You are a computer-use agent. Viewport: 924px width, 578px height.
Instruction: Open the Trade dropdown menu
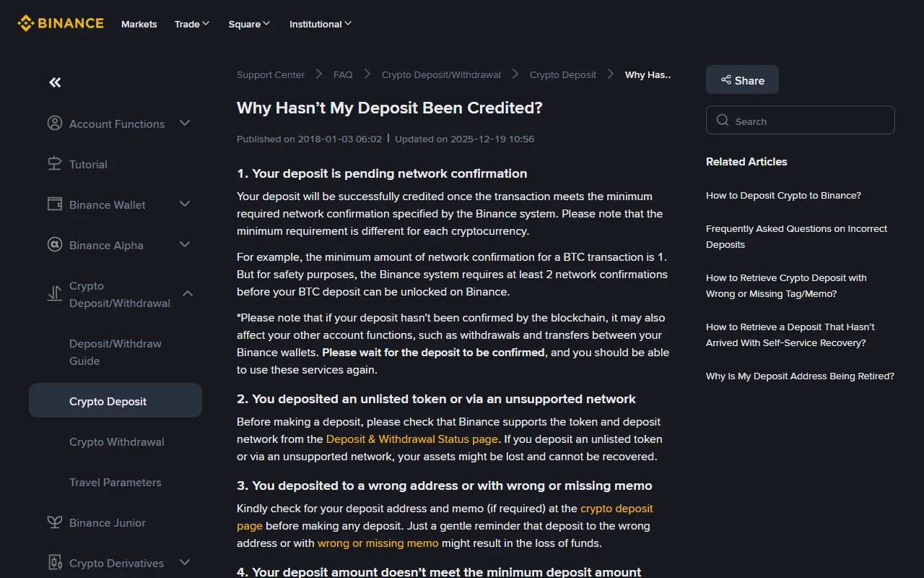(192, 24)
